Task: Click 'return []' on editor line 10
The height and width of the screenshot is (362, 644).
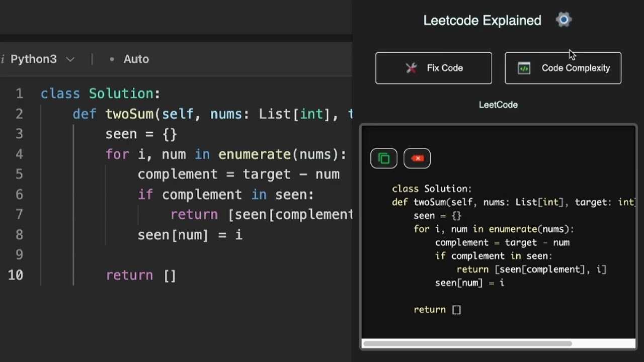Action: (141, 276)
